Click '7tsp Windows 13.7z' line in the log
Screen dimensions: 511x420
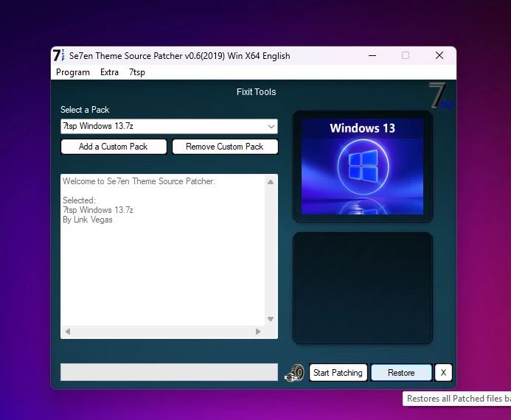point(98,210)
